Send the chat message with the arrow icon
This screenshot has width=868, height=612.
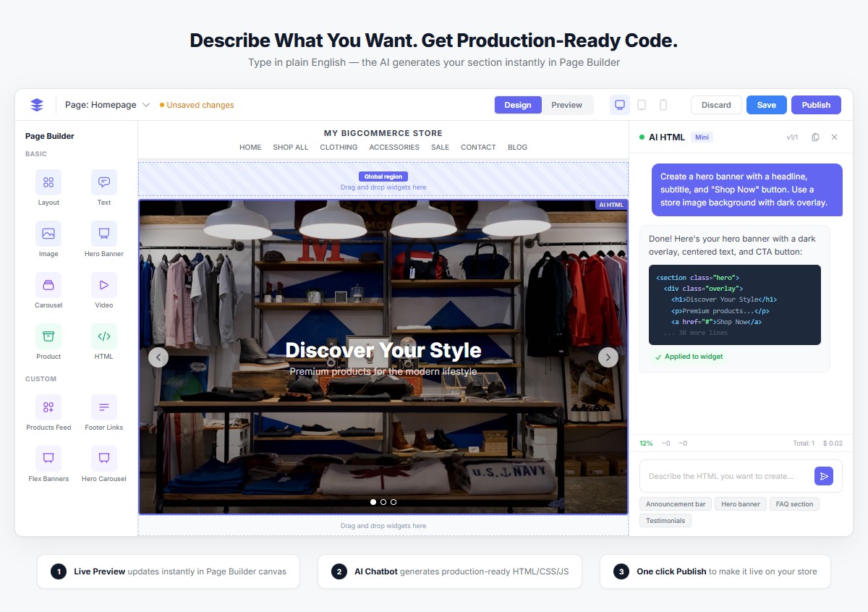click(x=824, y=476)
